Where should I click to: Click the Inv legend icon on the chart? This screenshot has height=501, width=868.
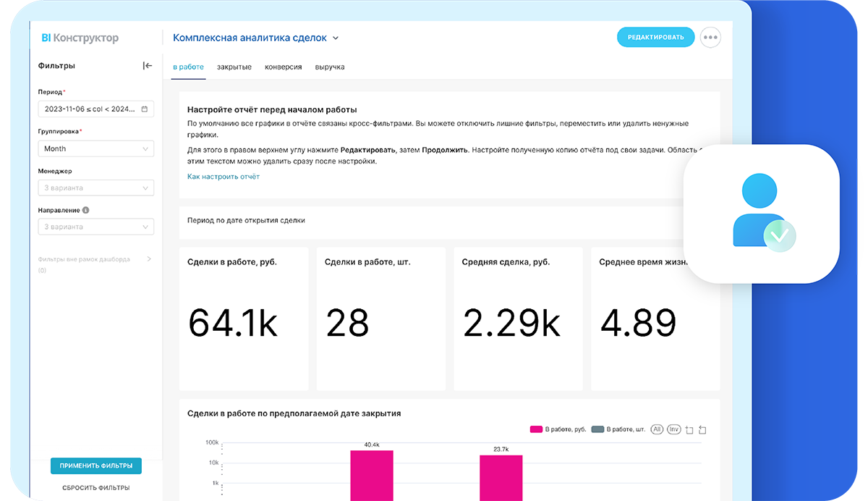(x=673, y=429)
